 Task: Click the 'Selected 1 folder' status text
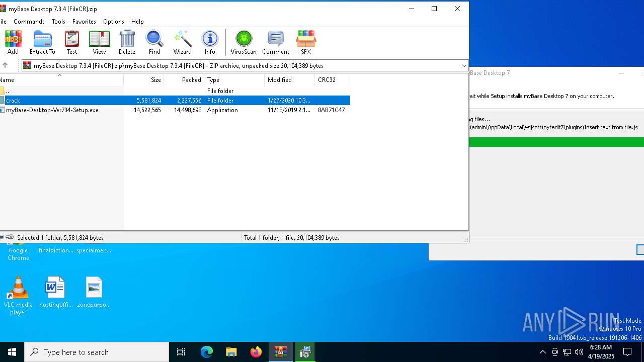(x=60, y=238)
